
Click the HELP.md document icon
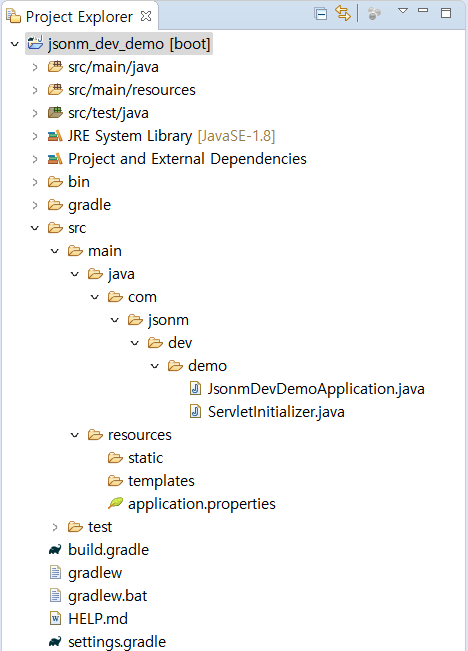(x=55, y=619)
